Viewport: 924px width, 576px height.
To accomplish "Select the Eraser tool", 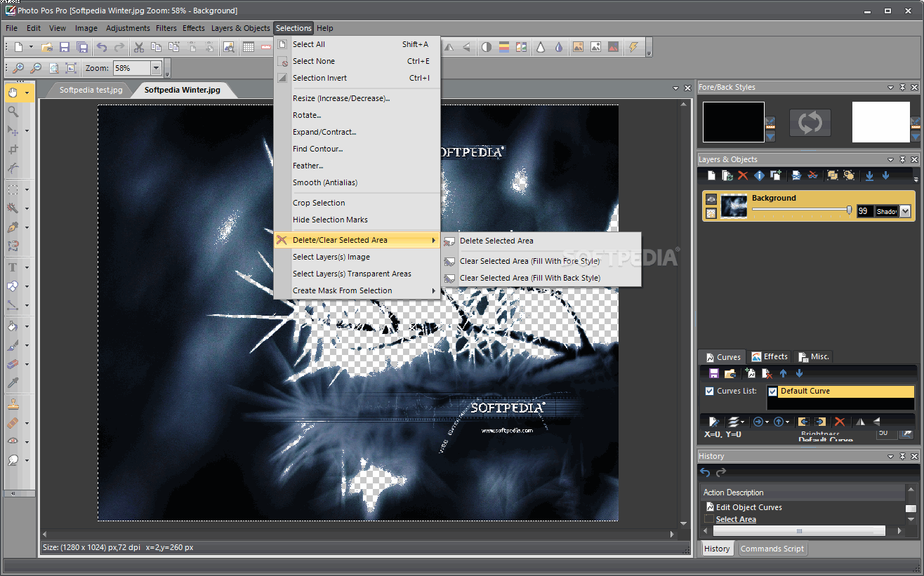I will click(x=13, y=364).
